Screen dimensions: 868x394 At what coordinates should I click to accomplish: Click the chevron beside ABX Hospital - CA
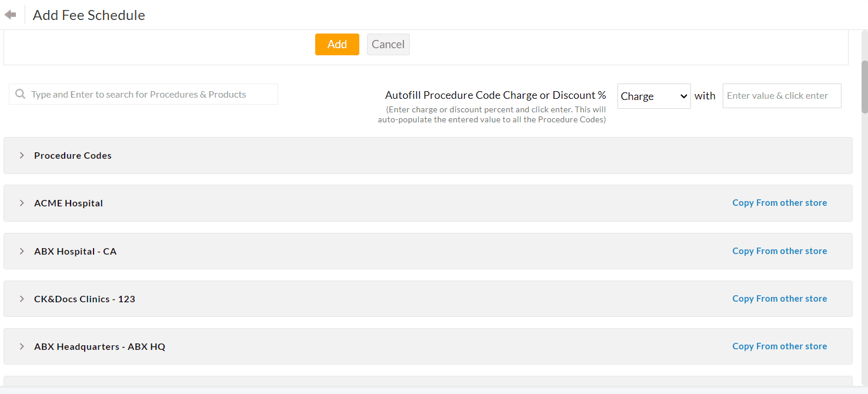(x=22, y=251)
